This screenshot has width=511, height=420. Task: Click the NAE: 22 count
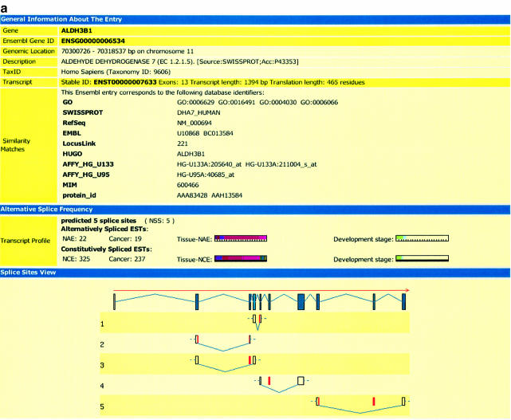click(x=74, y=239)
